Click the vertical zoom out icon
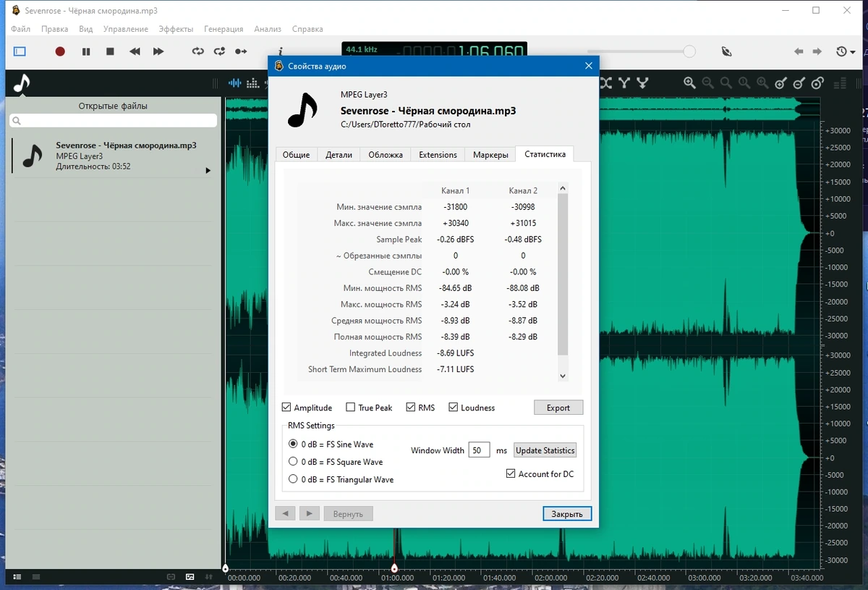868x590 pixels. tap(799, 83)
